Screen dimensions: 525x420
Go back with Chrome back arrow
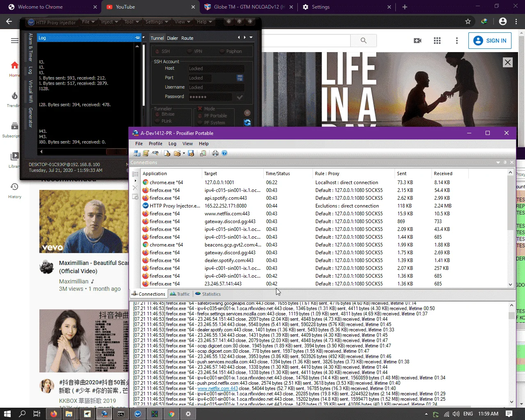pos(9,21)
